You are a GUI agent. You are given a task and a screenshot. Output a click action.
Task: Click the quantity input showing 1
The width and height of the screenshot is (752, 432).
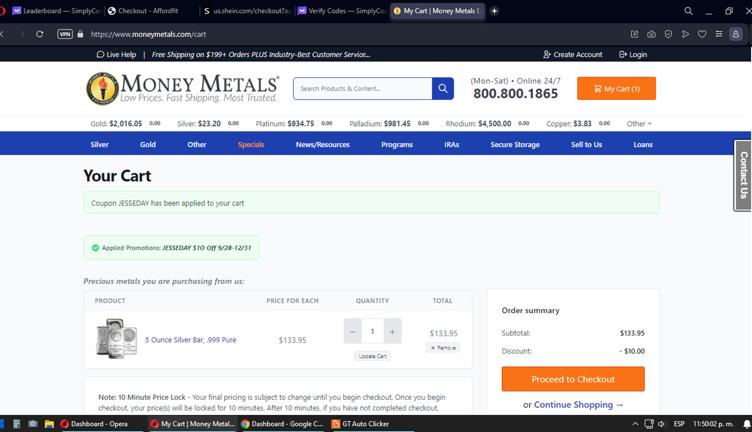pyautogui.click(x=373, y=331)
